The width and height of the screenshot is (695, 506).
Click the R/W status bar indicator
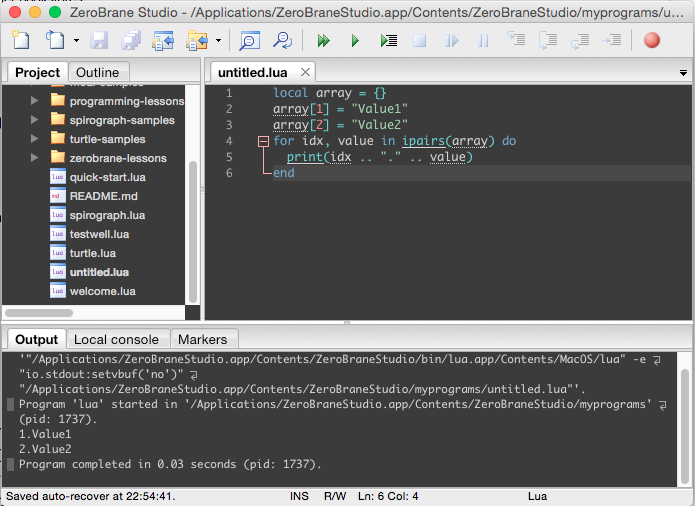(335, 496)
